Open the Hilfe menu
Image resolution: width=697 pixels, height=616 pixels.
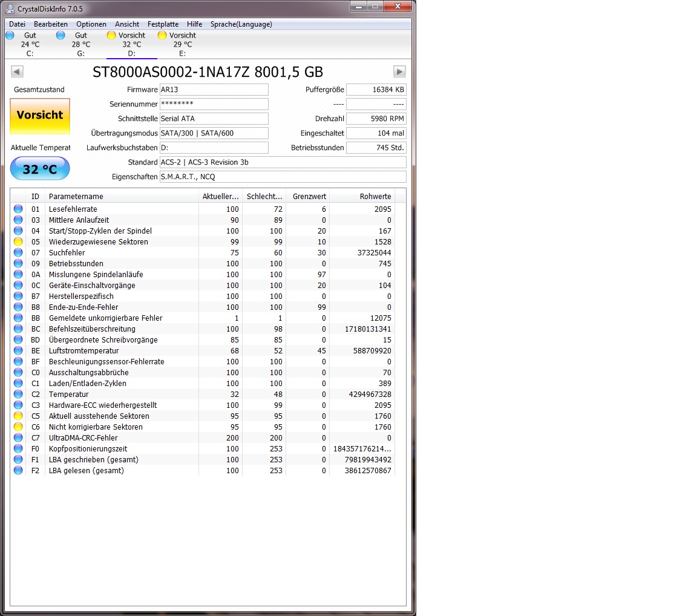[x=194, y=24]
